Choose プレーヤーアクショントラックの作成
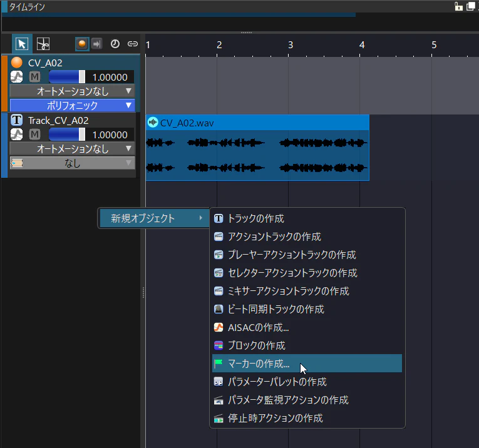 click(307, 255)
